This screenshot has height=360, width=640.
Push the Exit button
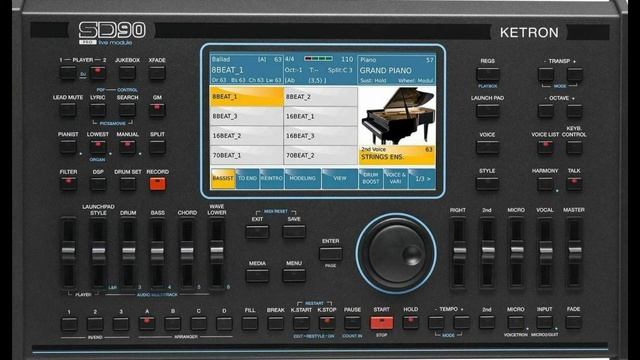tap(257, 231)
